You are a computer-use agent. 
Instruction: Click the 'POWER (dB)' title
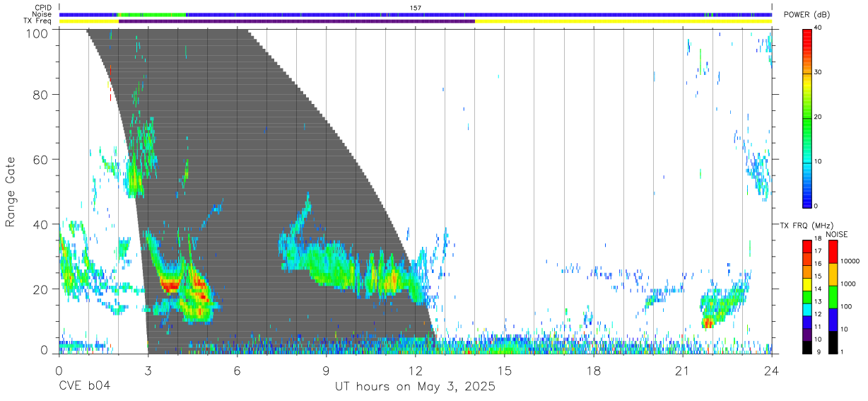pyautogui.click(x=807, y=15)
